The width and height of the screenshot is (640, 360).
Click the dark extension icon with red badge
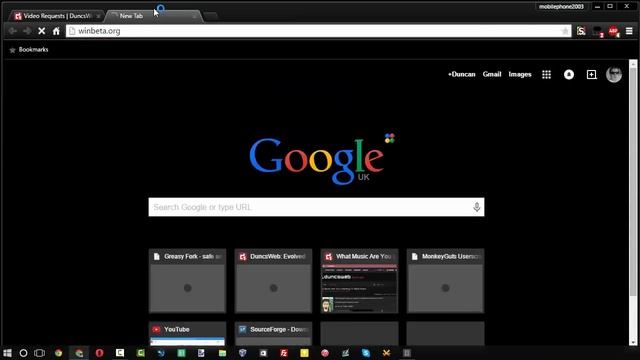point(598,31)
